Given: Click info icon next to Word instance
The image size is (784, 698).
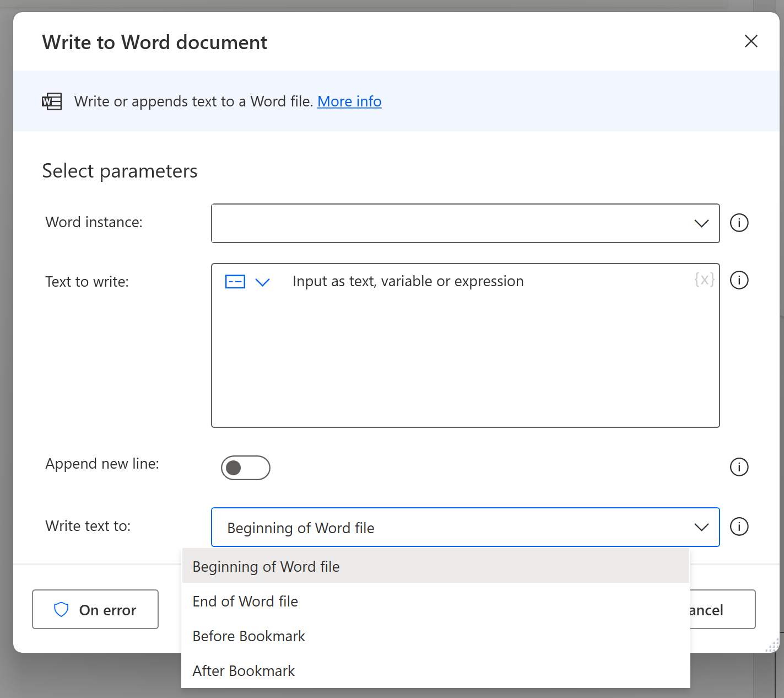Looking at the screenshot, I should 739,223.
